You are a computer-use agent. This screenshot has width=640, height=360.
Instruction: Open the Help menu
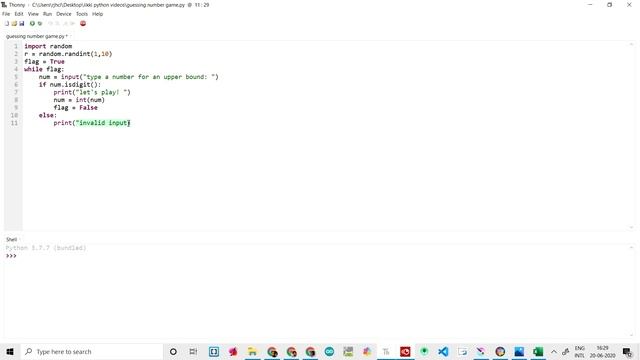(98, 14)
